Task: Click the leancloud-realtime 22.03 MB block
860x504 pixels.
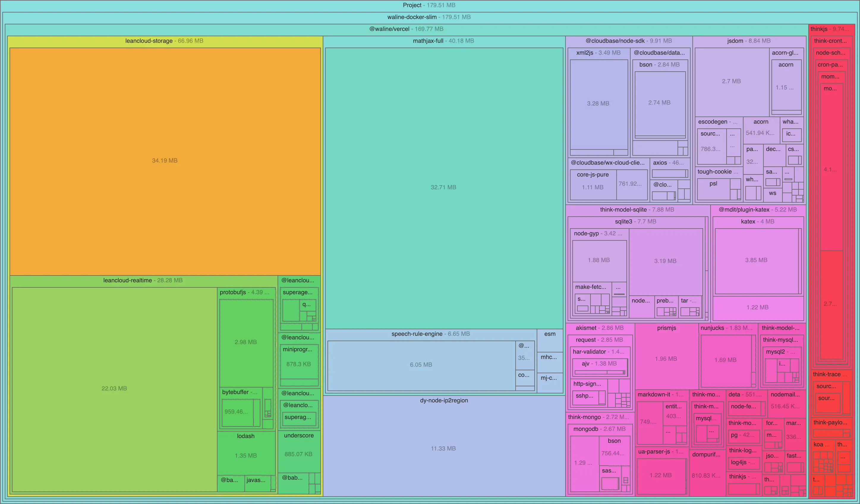Action: pos(114,388)
